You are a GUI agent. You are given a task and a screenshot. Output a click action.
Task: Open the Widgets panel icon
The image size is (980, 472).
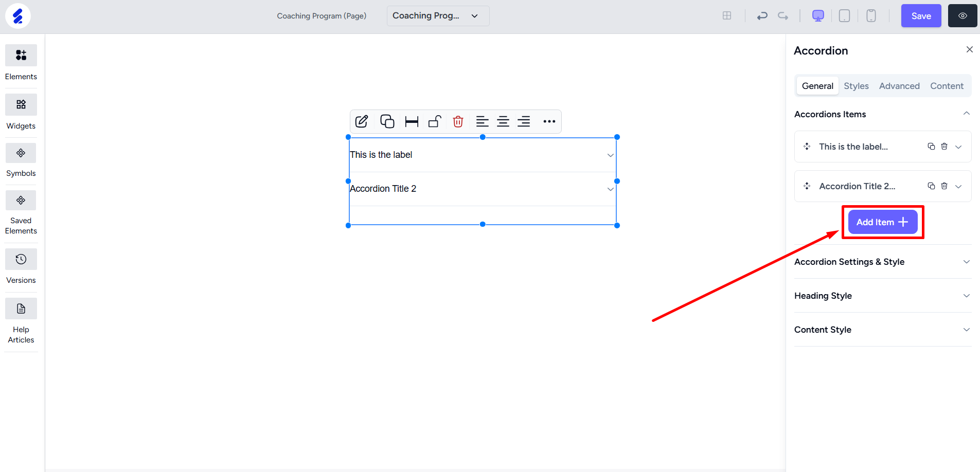coord(21,104)
